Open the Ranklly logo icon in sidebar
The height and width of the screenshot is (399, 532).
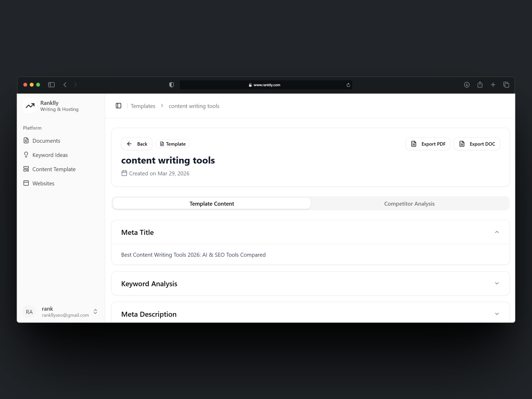coord(30,106)
